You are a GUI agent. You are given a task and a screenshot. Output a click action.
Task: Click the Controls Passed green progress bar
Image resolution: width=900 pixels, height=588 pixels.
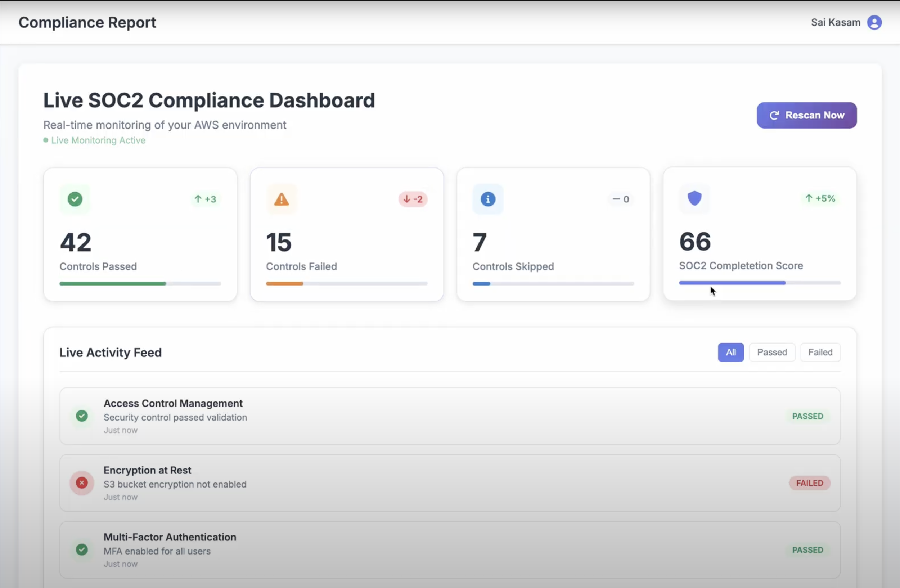click(113, 284)
